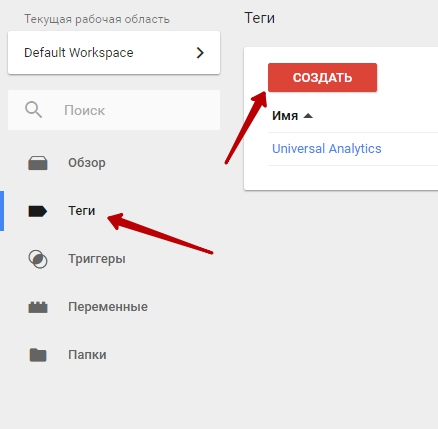Click the Текущая рабочая область label
Image resolution: width=438 pixels, height=429 pixels.
point(97,19)
